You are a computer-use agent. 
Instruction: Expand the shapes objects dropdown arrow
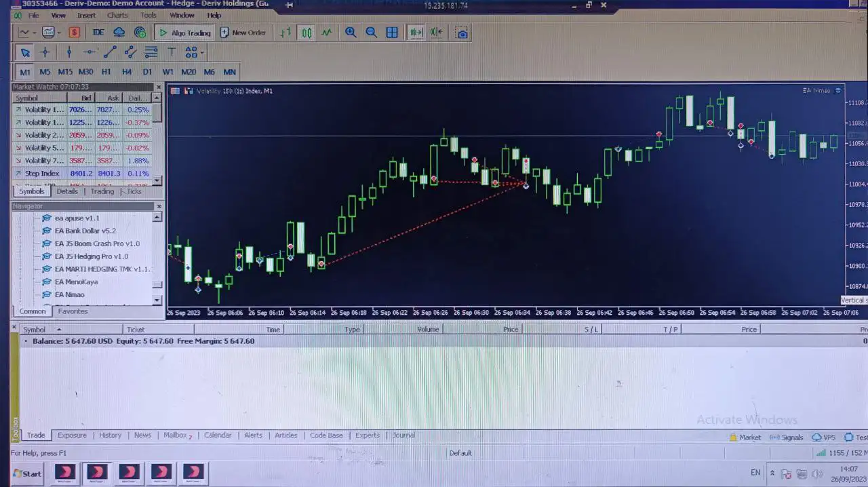[201, 52]
